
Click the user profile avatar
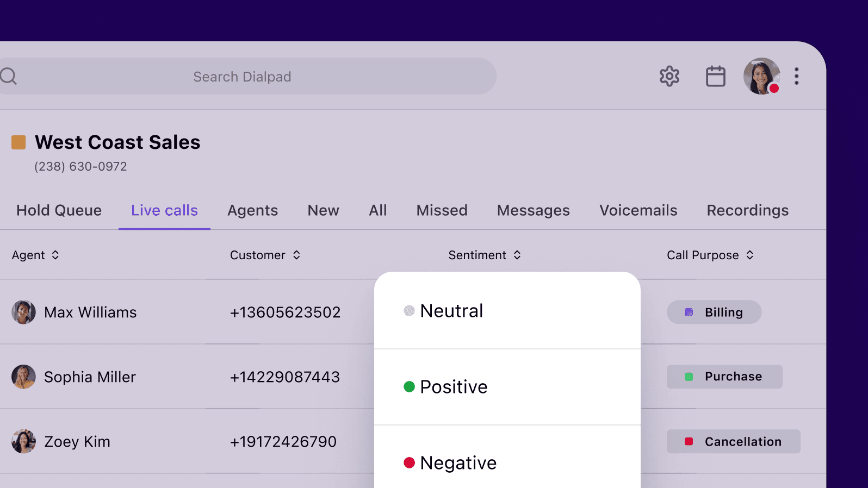click(x=762, y=76)
